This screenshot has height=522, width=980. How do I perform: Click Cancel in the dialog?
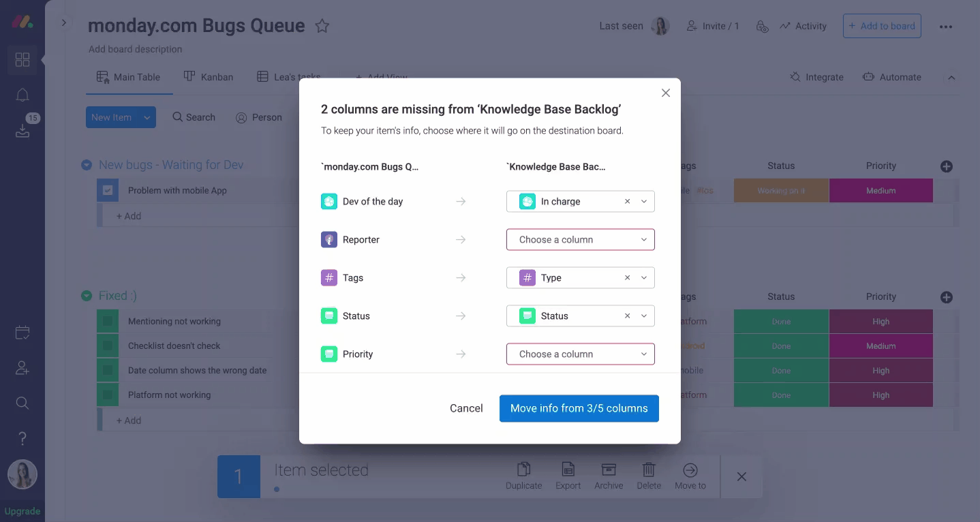[466, 408]
